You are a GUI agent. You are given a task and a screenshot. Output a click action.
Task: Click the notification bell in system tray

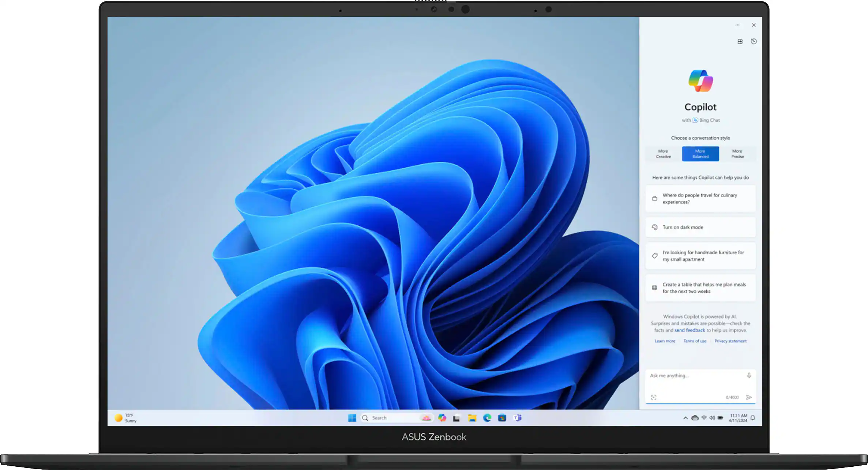tap(752, 417)
